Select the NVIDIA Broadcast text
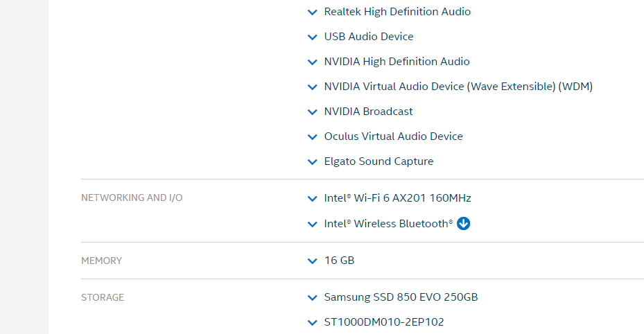Image resolution: width=644 pixels, height=334 pixels. 368,112
